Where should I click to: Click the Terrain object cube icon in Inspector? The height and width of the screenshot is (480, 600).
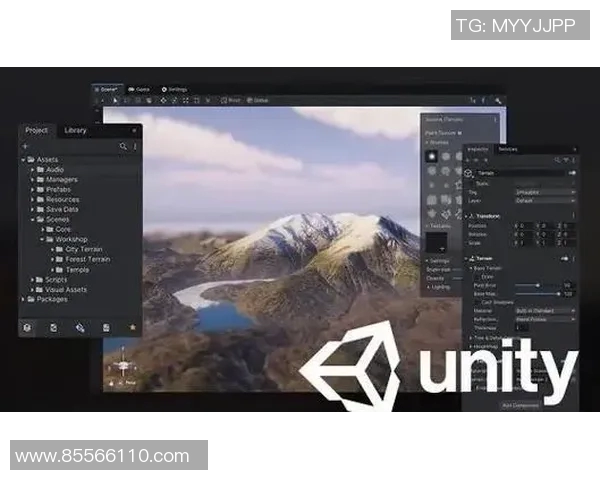coord(470,172)
